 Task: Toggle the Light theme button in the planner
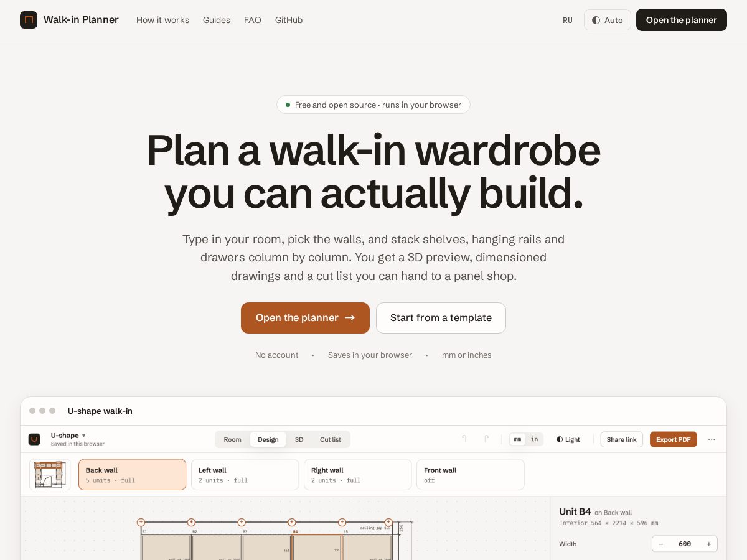(x=568, y=439)
